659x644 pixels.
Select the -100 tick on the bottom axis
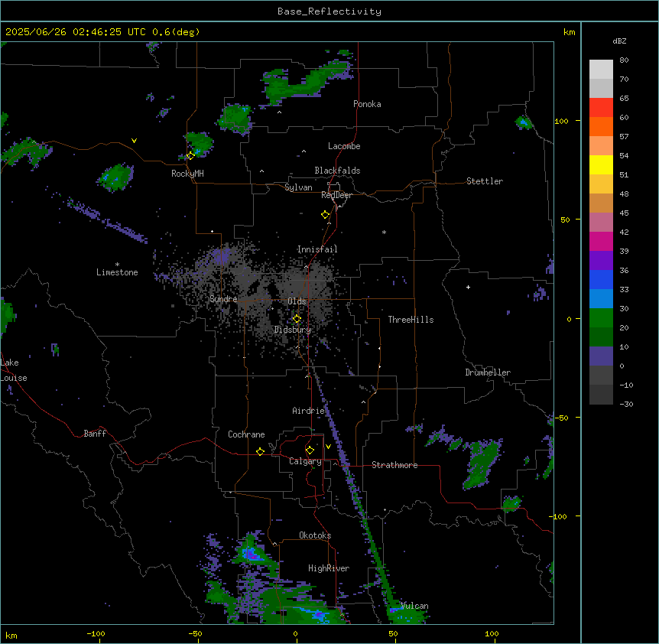pyautogui.click(x=96, y=633)
